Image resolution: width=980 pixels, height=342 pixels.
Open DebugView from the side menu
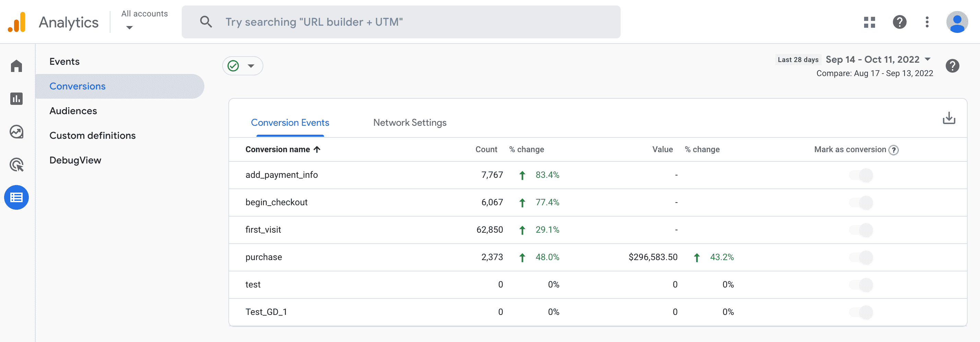point(75,160)
